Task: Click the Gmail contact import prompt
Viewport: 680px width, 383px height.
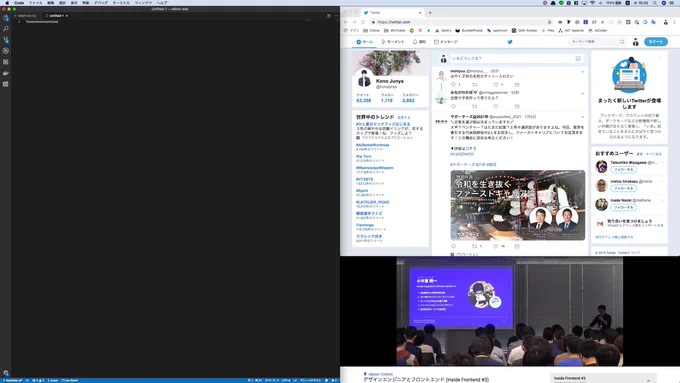Action: (x=629, y=223)
